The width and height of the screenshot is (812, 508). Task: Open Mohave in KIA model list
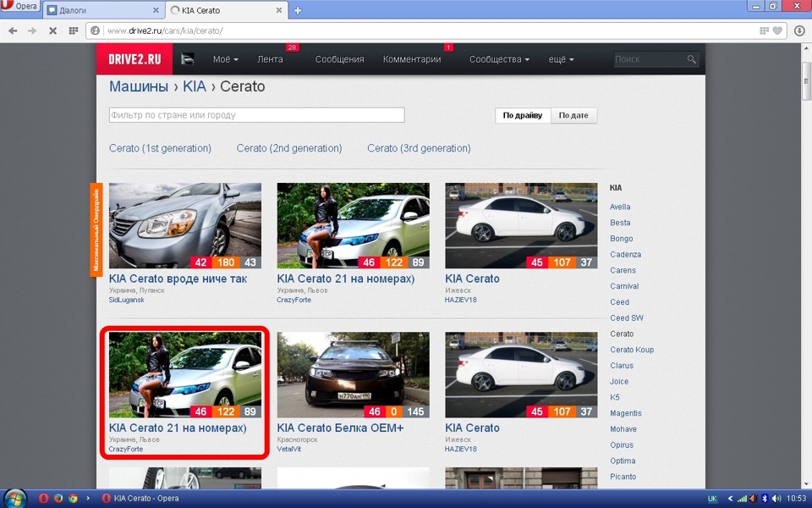point(623,429)
